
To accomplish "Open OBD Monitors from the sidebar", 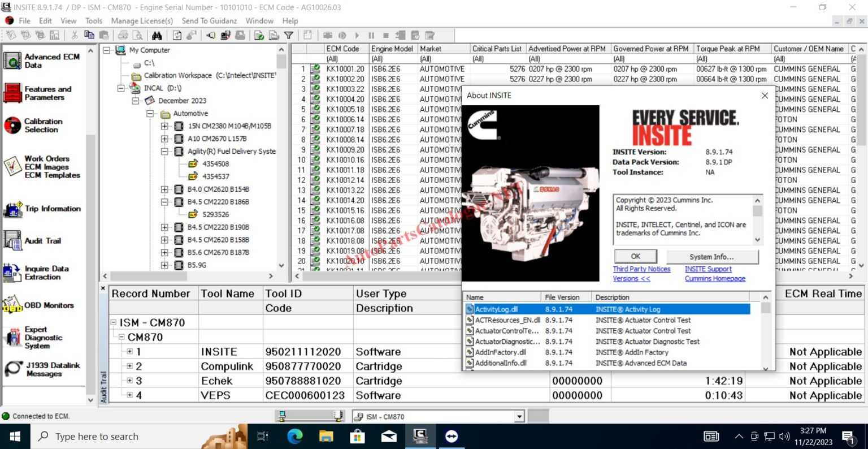I will (x=39, y=305).
